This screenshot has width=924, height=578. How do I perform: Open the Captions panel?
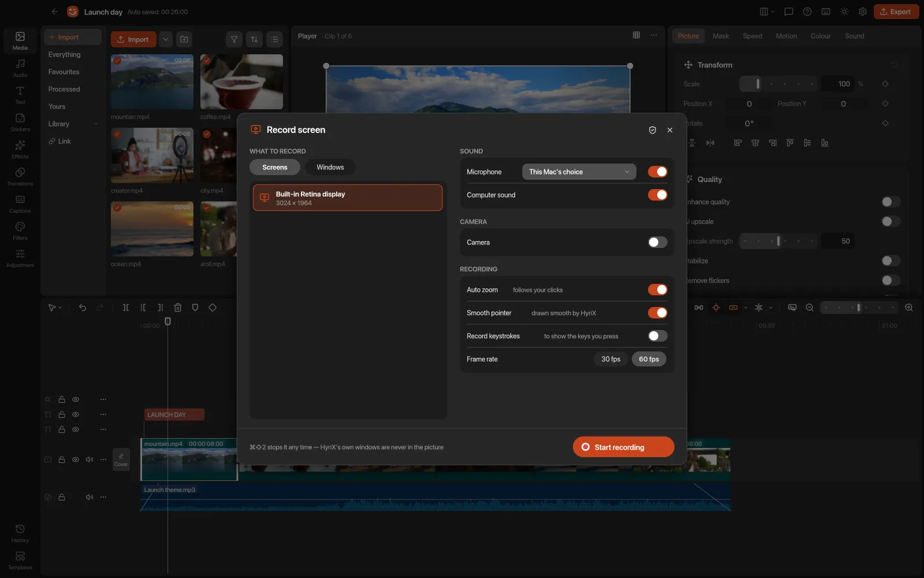click(x=20, y=204)
